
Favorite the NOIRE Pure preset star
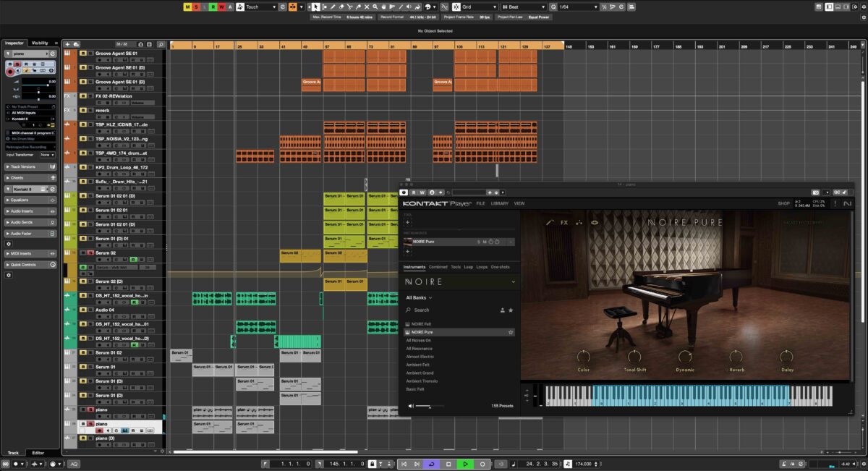click(511, 332)
